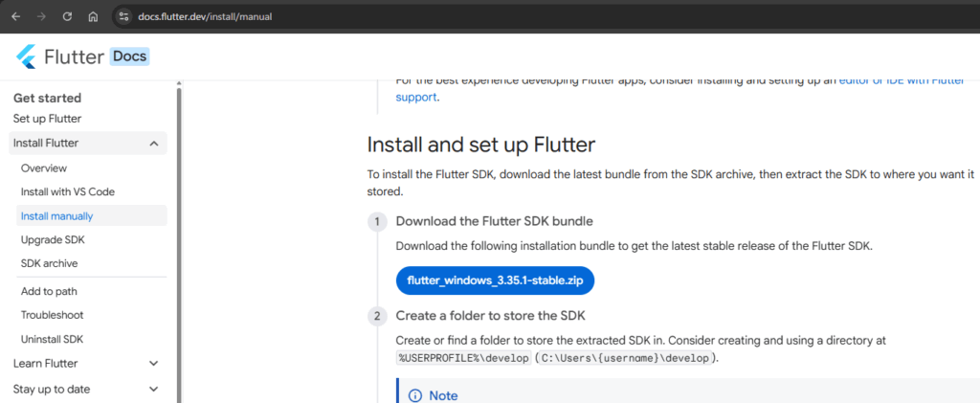Click the browser back arrow
This screenshot has height=403, width=980.
pyautogui.click(x=16, y=17)
